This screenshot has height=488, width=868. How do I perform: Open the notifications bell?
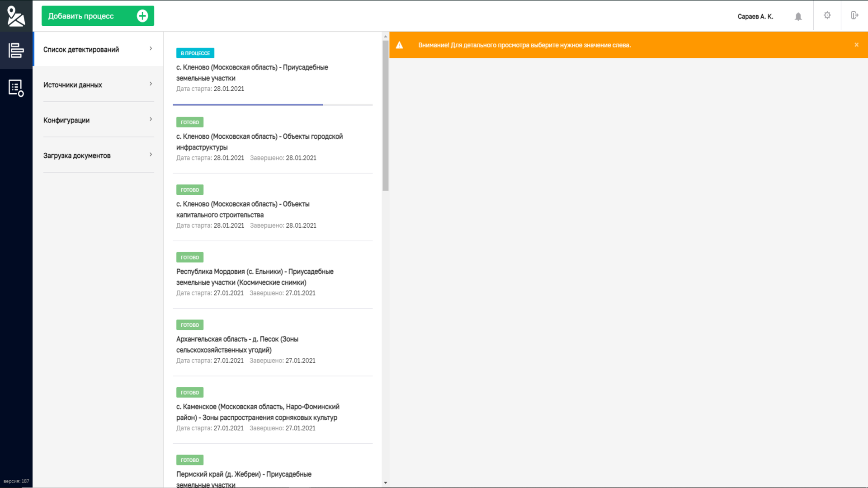tap(798, 16)
